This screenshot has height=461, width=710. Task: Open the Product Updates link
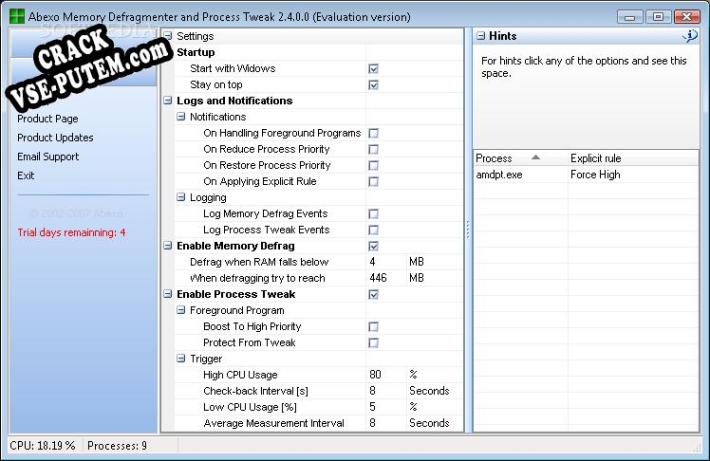[55, 138]
